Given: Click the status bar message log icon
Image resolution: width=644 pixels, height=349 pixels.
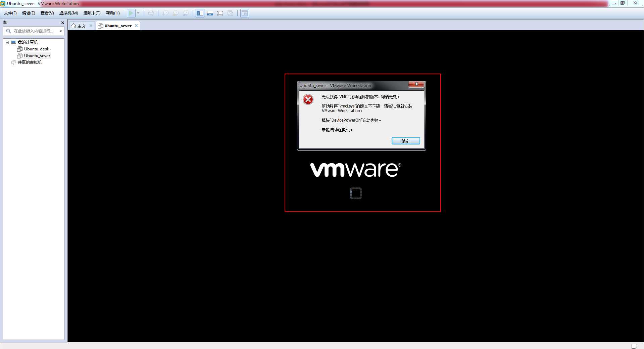Looking at the screenshot, I should tap(634, 346).
